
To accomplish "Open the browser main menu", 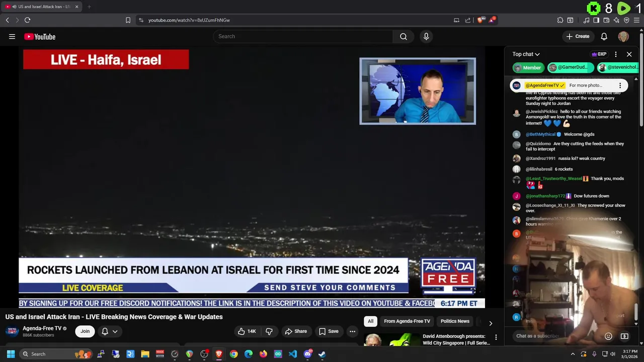I will tap(636, 20).
